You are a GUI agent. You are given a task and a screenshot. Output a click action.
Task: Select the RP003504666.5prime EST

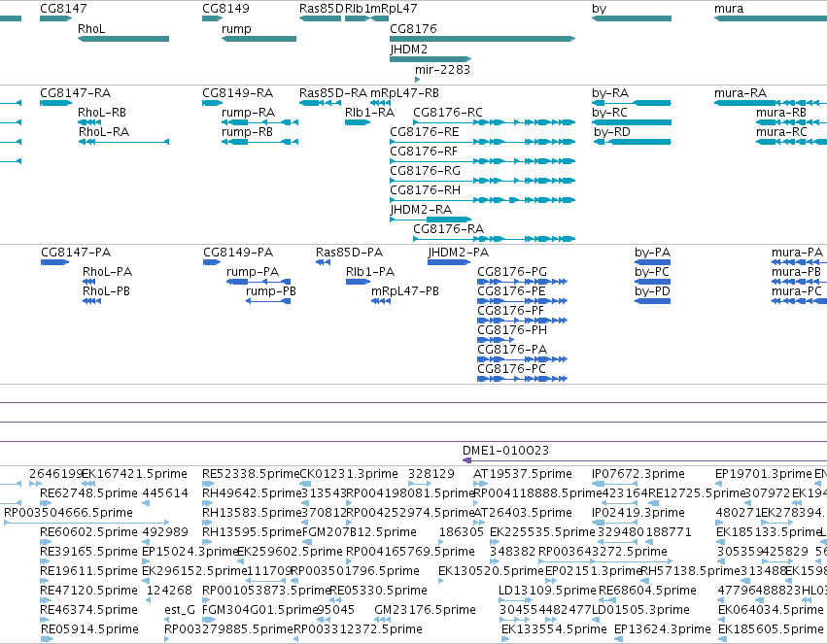click(86, 523)
